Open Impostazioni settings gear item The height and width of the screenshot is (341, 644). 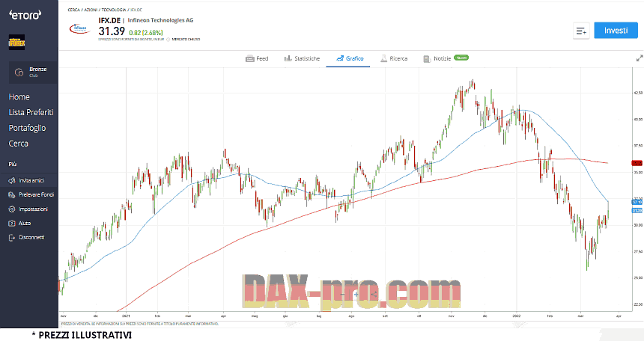coord(28,209)
